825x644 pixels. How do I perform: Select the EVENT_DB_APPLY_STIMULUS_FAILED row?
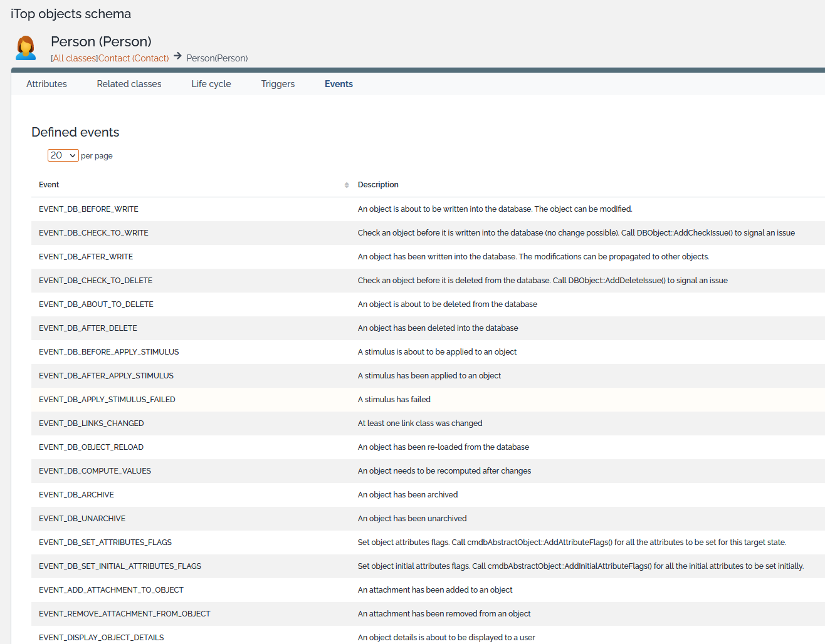107,400
